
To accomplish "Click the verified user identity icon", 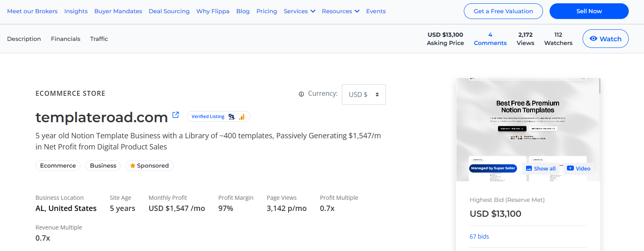I will click(x=232, y=117).
